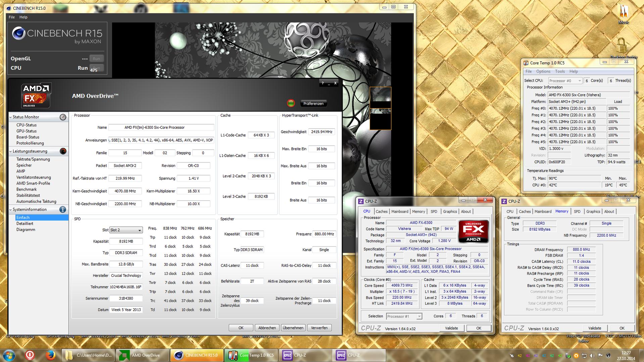This screenshot has width=644, height=362.
Task: Run the OpenGL test in Cinebench
Action: tap(96, 59)
